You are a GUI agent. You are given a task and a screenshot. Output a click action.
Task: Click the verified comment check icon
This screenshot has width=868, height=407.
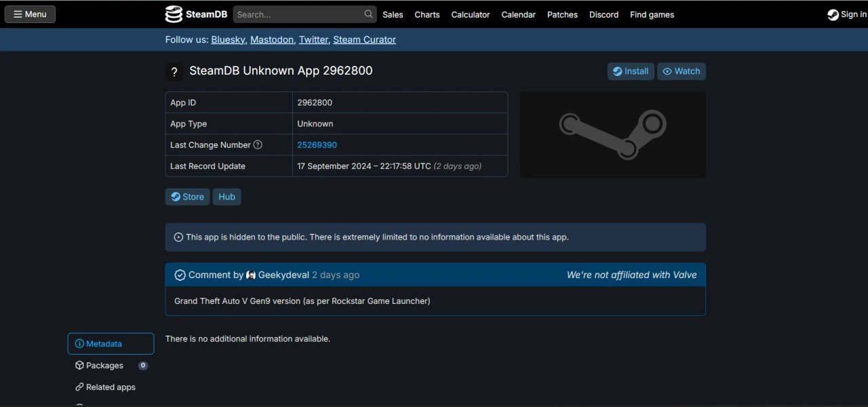(180, 275)
